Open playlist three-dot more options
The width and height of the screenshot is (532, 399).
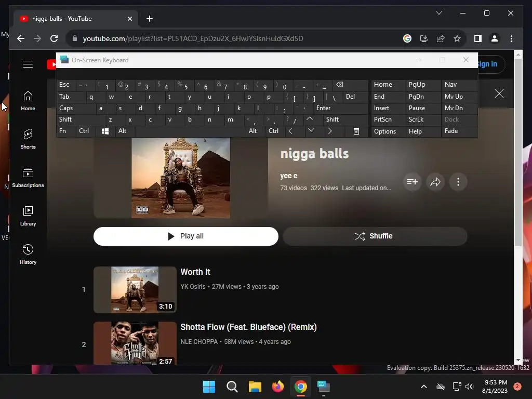click(458, 182)
